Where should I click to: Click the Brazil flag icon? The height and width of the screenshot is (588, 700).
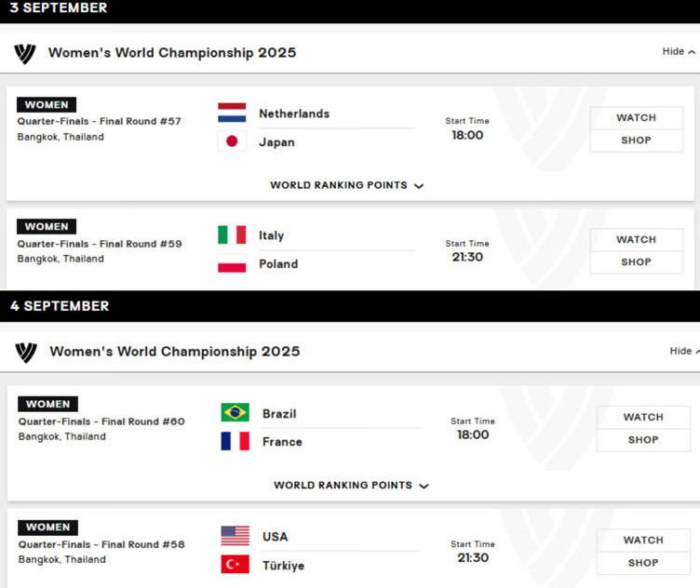coord(235,413)
